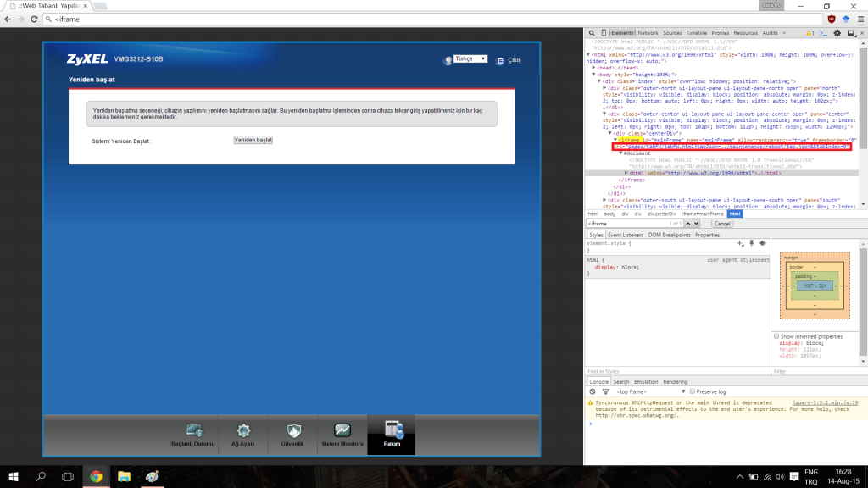Select the Güvenlik shield icon
Image resolution: width=868 pixels, height=488 pixels.
pyautogui.click(x=292, y=432)
